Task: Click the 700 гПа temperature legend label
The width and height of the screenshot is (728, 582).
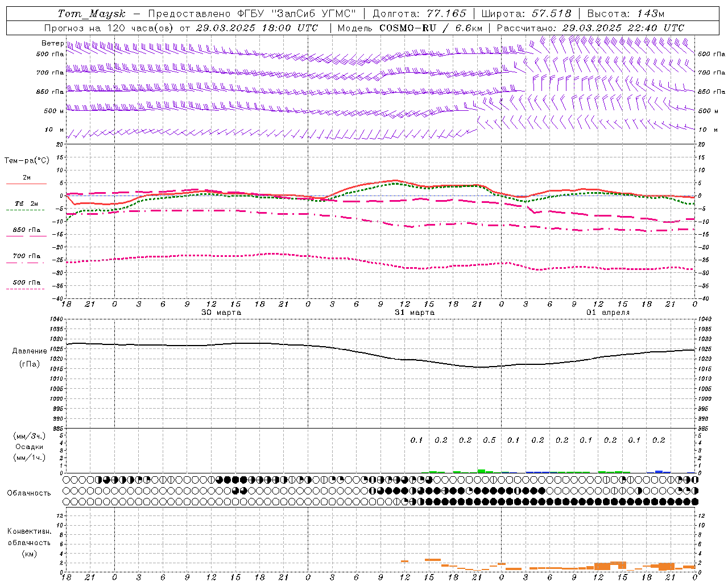Action: [x=27, y=256]
